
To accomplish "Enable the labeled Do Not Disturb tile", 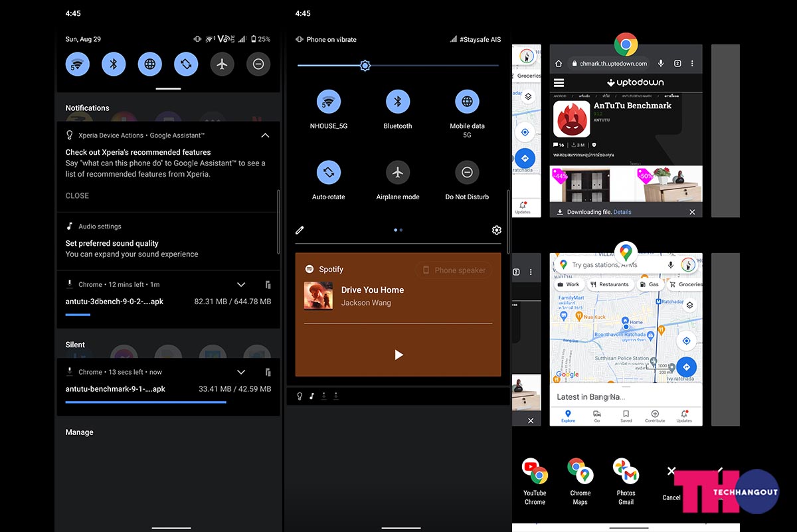I will click(467, 173).
